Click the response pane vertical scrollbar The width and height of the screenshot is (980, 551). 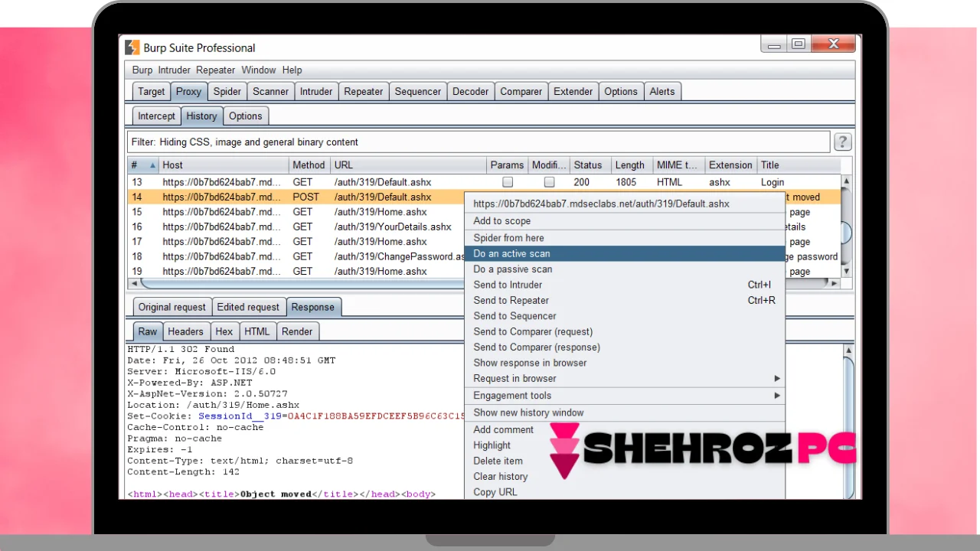(x=848, y=422)
